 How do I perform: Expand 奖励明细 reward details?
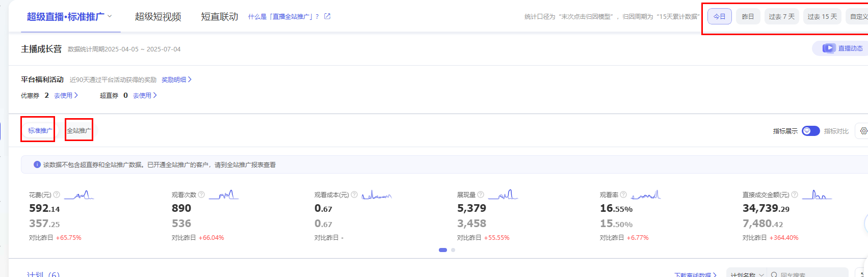176,80
